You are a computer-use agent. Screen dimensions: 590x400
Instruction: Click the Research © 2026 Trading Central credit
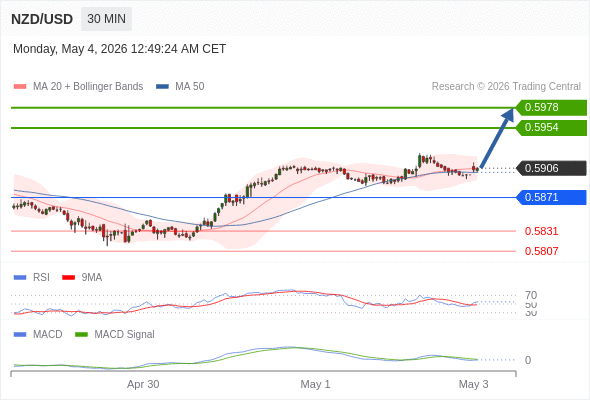click(506, 87)
